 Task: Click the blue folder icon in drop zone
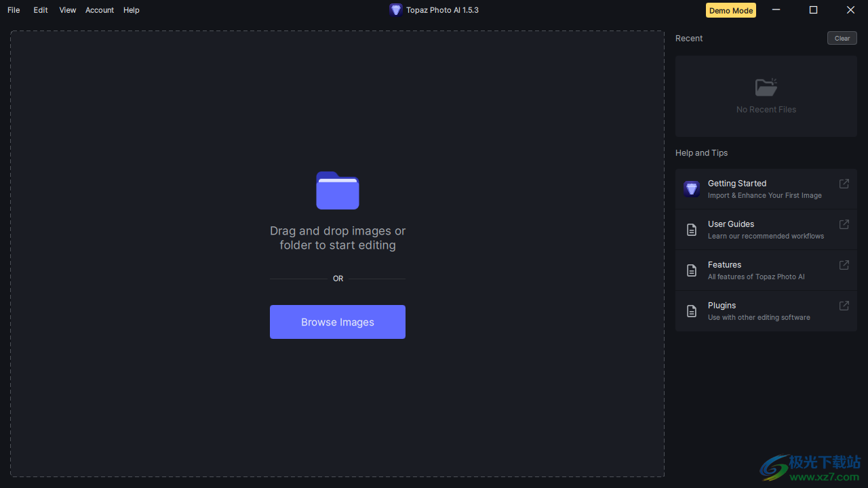pyautogui.click(x=338, y=190)
